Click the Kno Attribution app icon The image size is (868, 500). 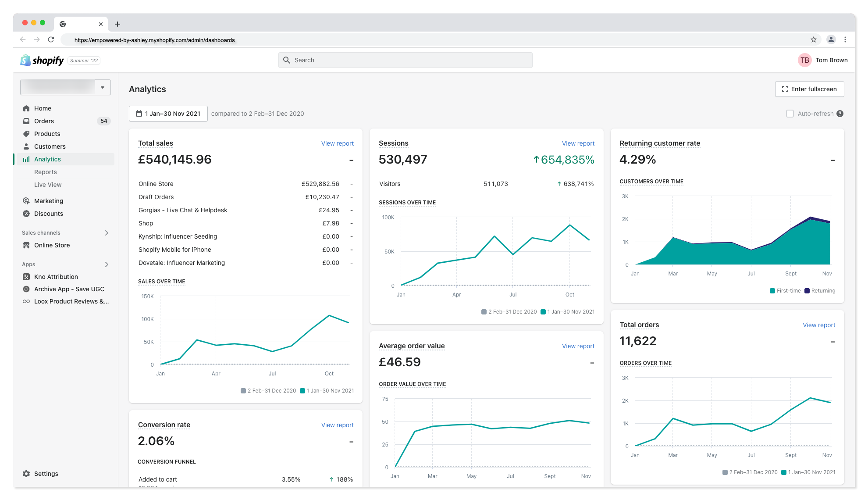(26, 277)
